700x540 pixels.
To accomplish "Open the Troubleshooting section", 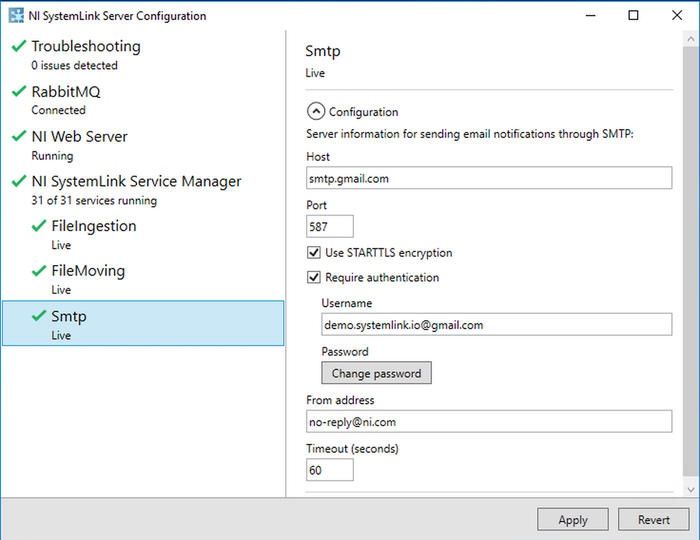I will [x=143, y=55].
